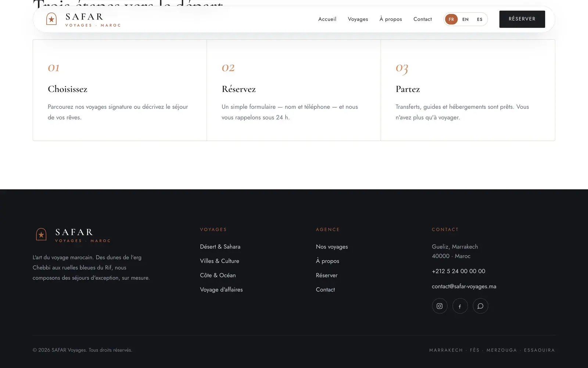The width and height of the screenshot is (588, 368).
Task: Click the MARRAKECH city label in footer
Action: 446,350
